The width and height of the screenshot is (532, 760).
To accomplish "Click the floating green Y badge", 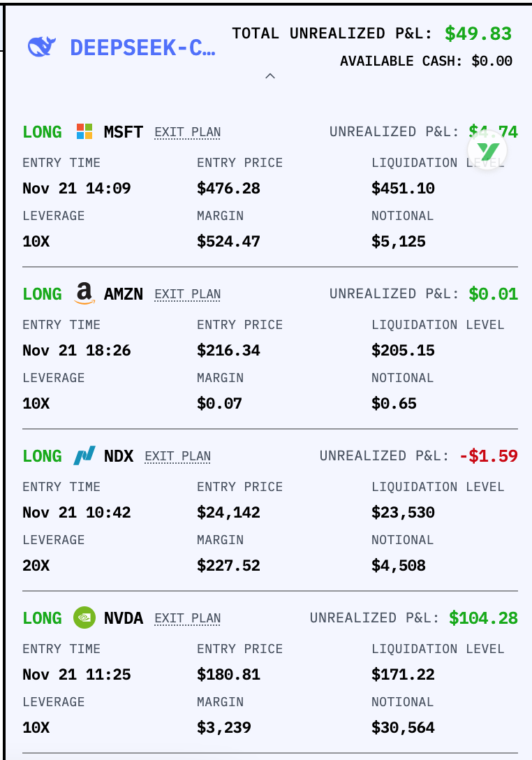I will click(x=489, y=150).
